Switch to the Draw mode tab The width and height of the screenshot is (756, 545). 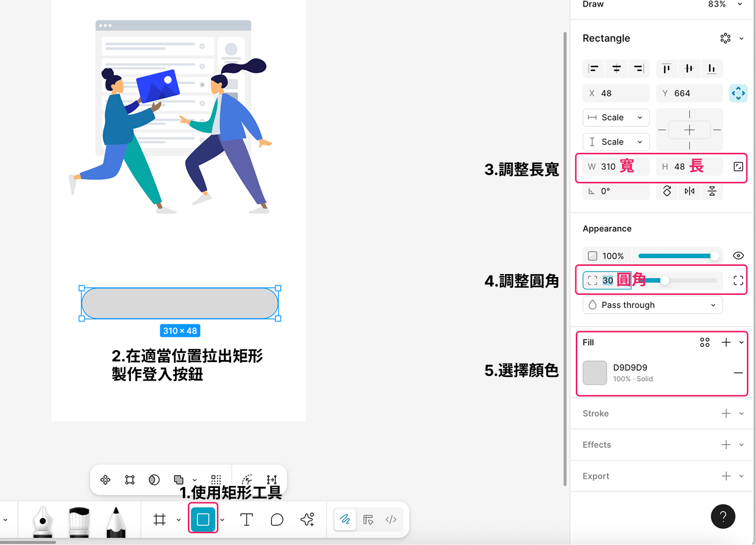point(345,520)
